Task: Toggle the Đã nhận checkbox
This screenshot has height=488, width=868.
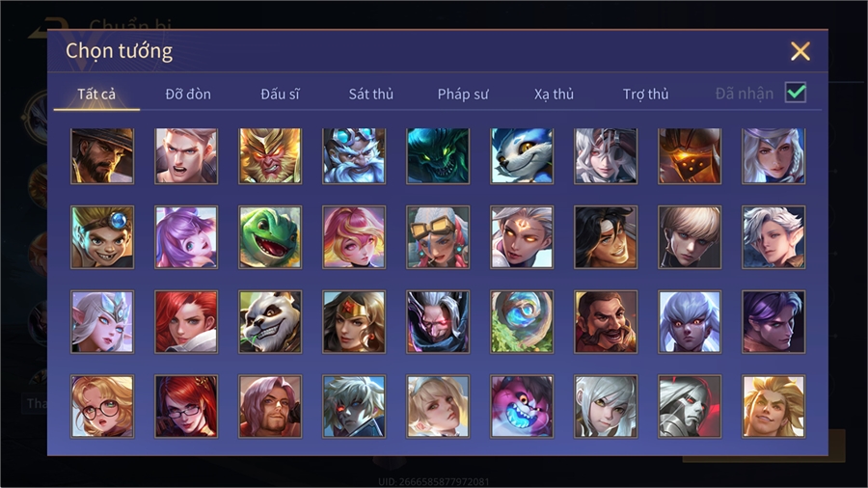Action: pyautogui.click(x=796, y=93)
